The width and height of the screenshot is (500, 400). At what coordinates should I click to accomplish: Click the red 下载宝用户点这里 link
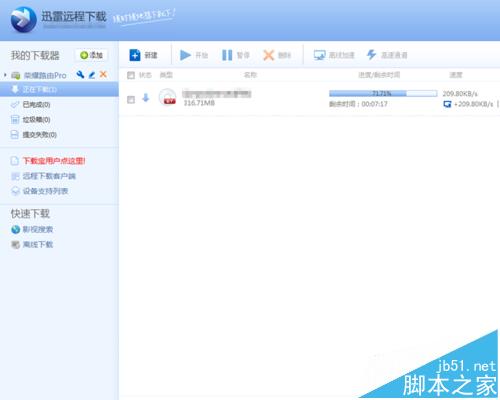click(x=54, y=161)
